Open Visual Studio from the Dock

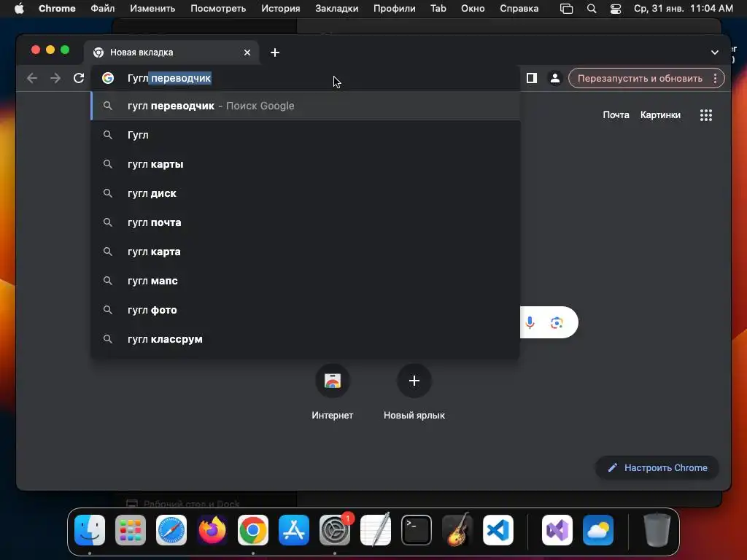coord(557,530)
